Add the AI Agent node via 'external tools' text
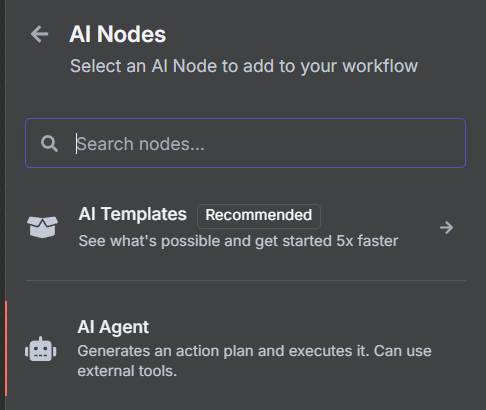The width and height of the screenshot is (486, 410). [127, 371]
